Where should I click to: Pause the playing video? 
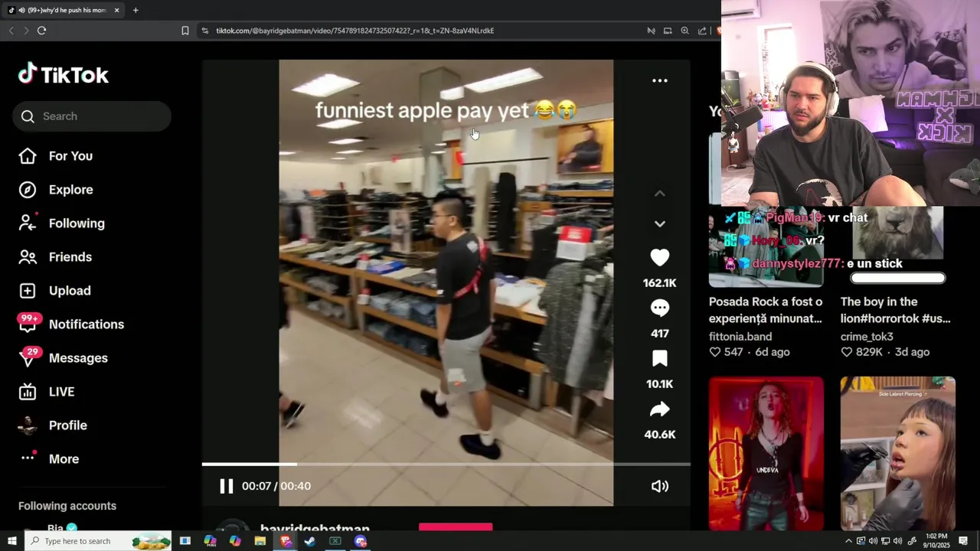coord(226,486)
